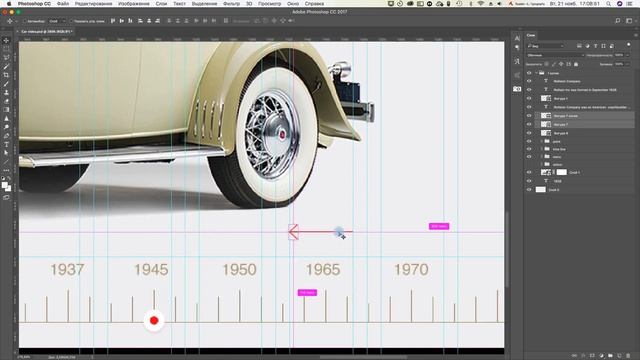Open the Изображение menu

[134, 4]
